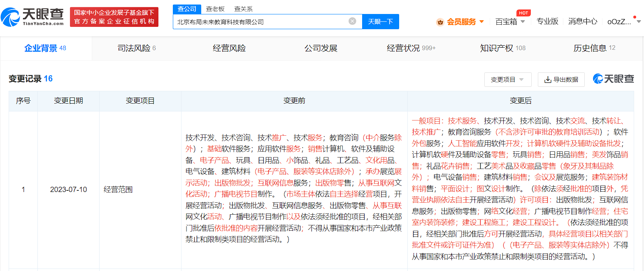Click the 天眼一下 search button
644x271 pixels.
(x=380, y=22)
